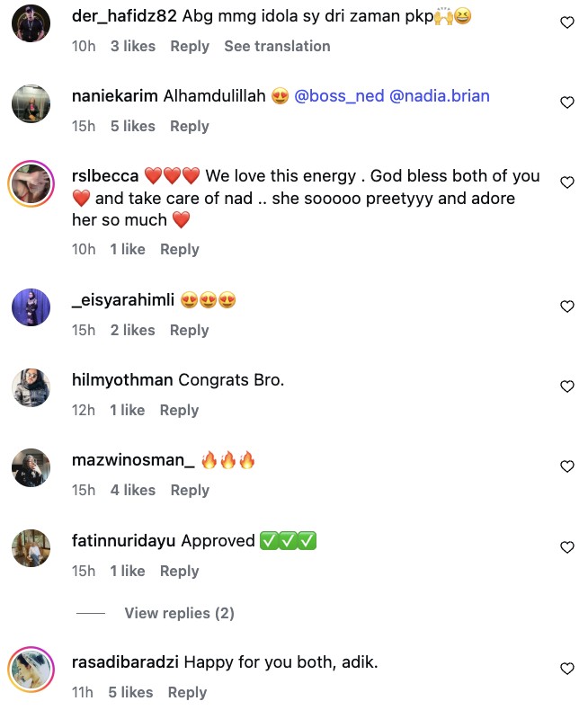Image resolution: width=588 pixels, height=710 pixels.
Task: Open rslbecca's profile picture with story ring
Action: 32,185
